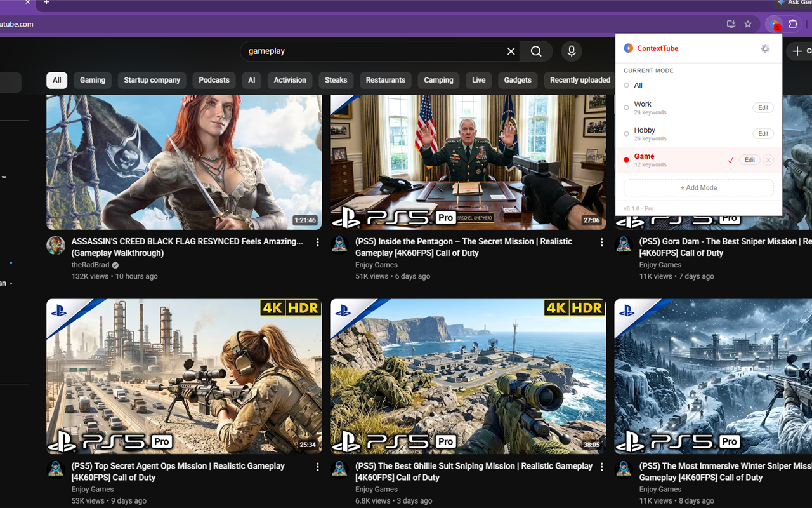Screen dimensions: 812x508
Task: Play the Assassin's Creed Black Flag thumbnail
Action: click(184, 163)
